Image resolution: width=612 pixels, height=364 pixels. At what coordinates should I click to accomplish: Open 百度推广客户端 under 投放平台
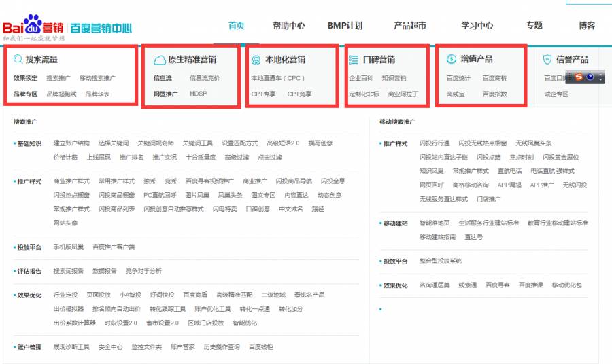114,247
